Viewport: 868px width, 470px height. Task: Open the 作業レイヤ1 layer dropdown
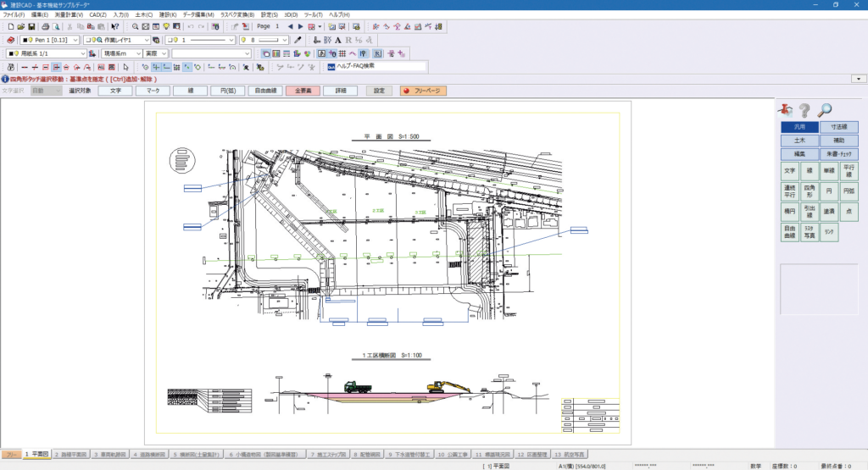[x=117, y=40]
